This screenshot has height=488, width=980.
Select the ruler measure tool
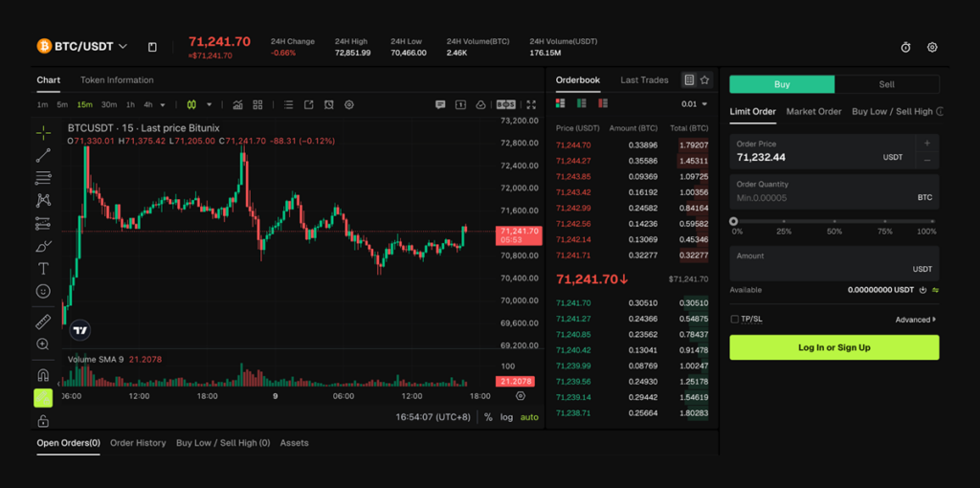pos(43,322)
